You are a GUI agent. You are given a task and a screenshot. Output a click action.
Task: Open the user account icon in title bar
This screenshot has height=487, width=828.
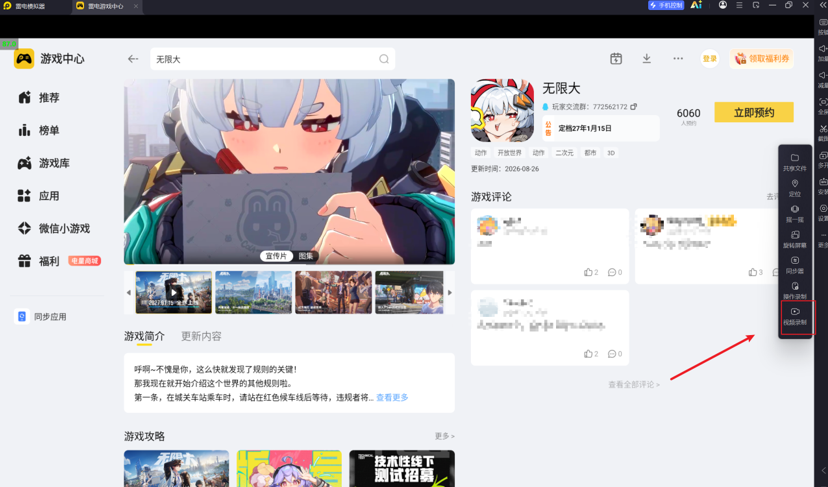pyautogui.click(x=722, y=5)
